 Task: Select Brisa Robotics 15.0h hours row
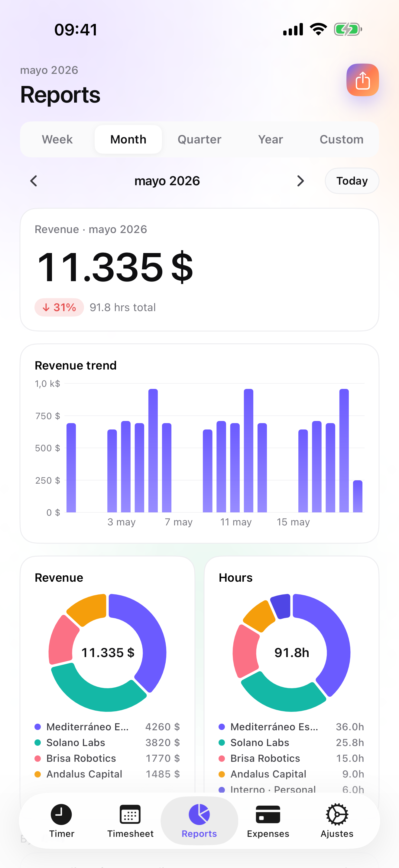point(291,758)
